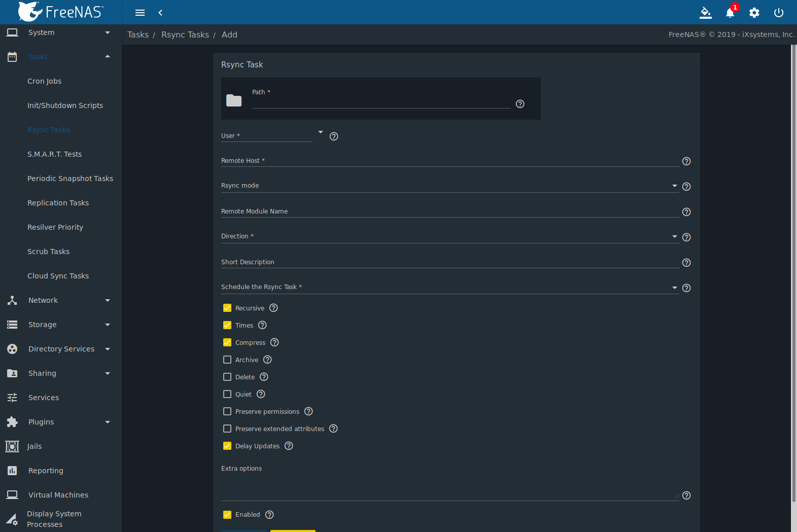The image size is (797, 532).
Task: Click the power icon
Action: pos(779,13)
